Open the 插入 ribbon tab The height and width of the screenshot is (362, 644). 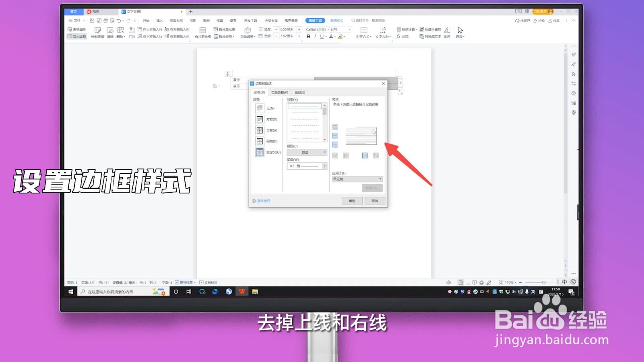(x=159, y=21)
